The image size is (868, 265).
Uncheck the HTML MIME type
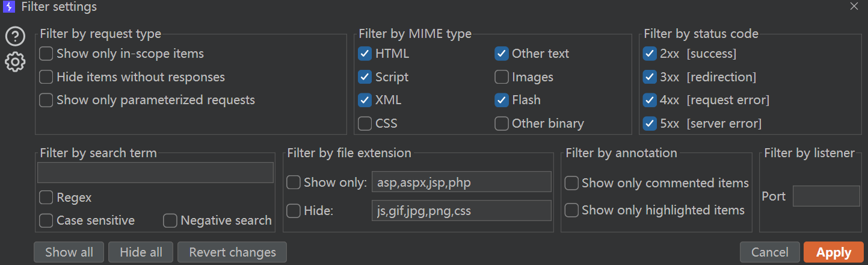point(365,54)
